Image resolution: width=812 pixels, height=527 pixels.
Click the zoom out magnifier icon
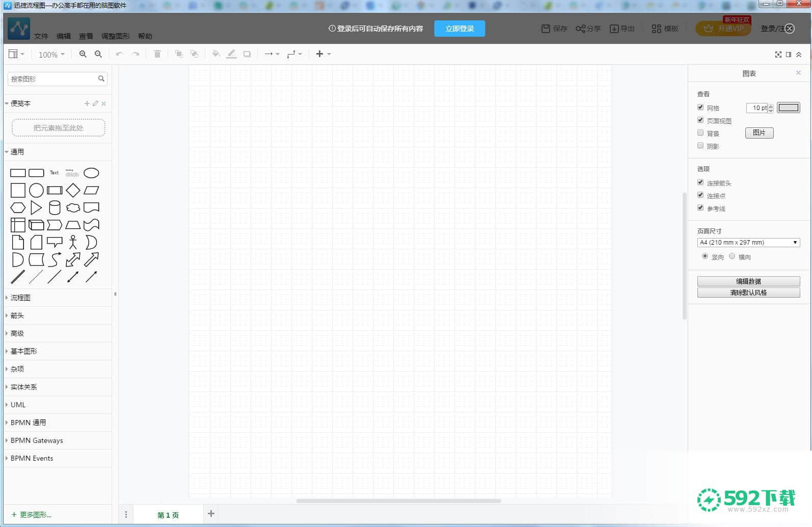pos(98,54)
